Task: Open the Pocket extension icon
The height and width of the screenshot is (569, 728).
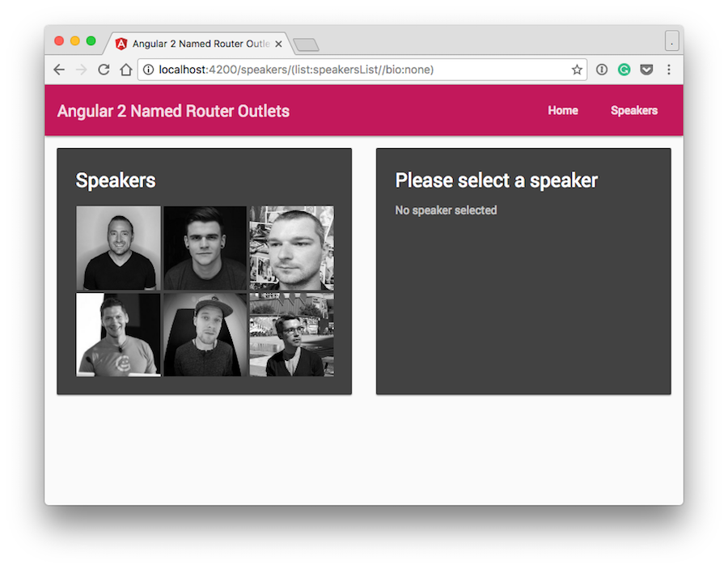Action: point(646,70)
